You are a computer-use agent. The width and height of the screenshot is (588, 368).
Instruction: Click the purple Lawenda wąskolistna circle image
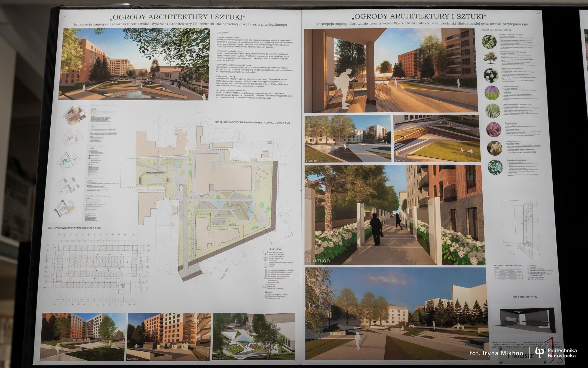click(x=492, y=93)
